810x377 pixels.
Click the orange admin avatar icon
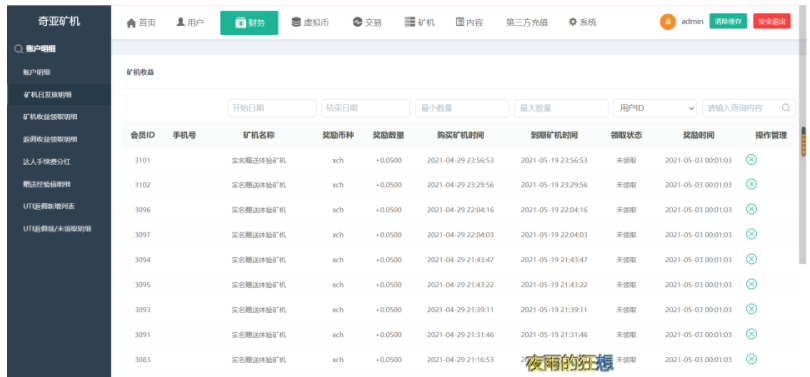667,22
